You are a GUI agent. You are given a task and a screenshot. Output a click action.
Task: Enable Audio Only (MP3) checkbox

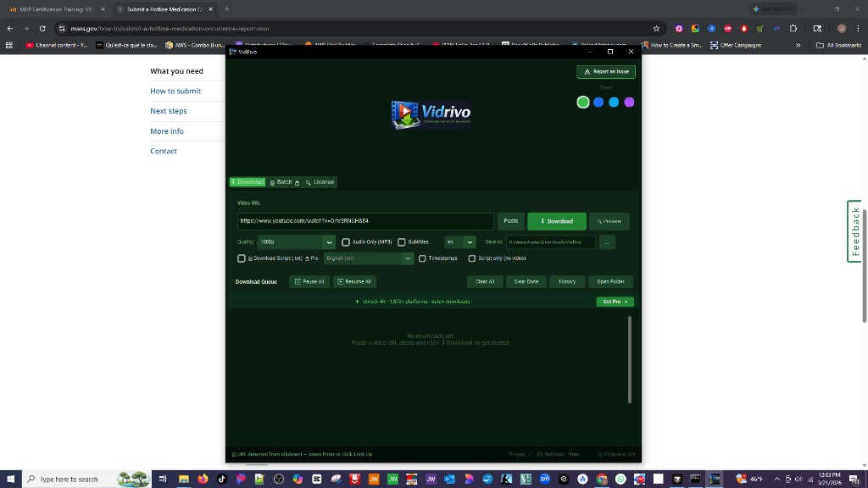click(x=346, y=242)
